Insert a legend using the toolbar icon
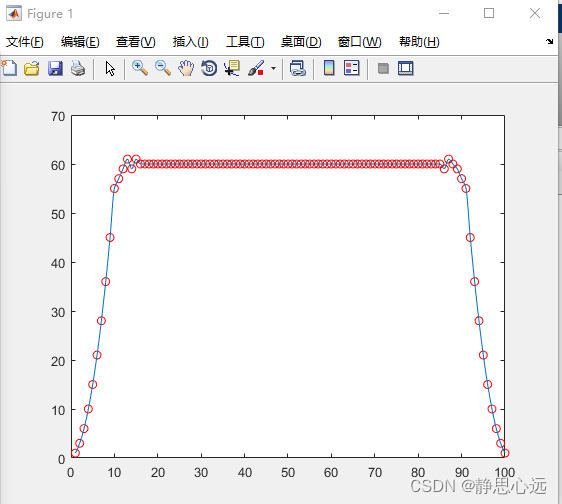The image size is (562, 504). [352, 68]
